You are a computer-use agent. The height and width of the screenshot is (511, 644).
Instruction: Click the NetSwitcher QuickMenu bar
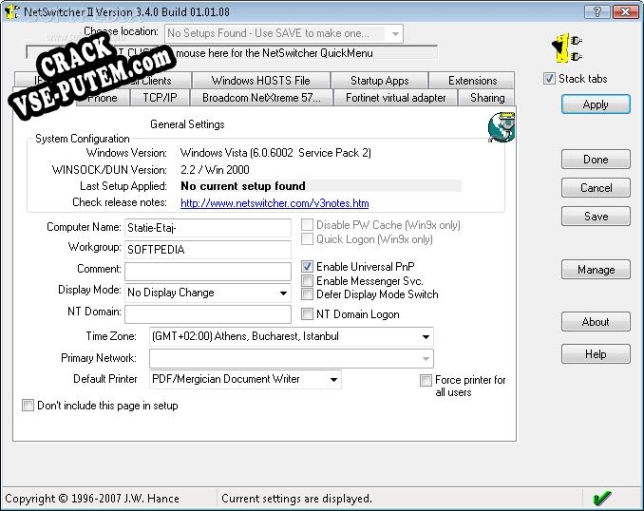(232, 53)
